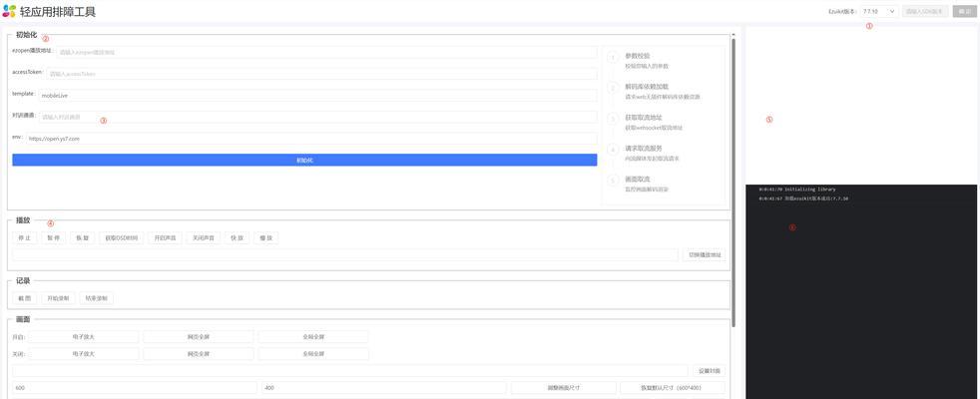Click the env field with https://open.ys7.com
The image size is (980, 399).
click(311, 139)
